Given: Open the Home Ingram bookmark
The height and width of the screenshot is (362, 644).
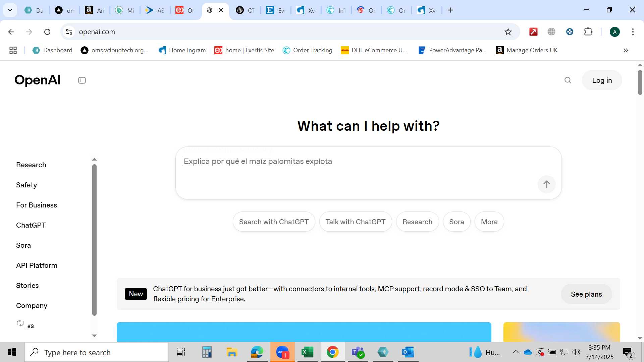Looking at the screenshot, I should click(x=182, y=50).
